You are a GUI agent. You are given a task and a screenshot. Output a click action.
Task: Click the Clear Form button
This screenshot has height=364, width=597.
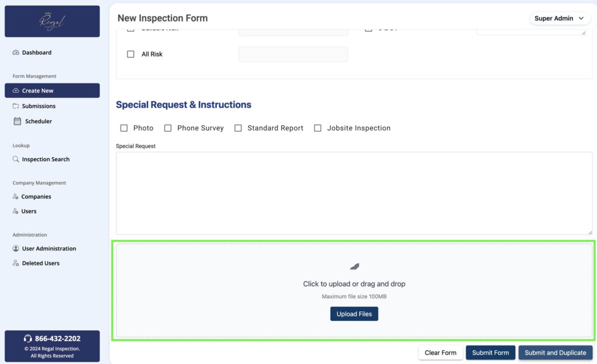tap(440, 352)
